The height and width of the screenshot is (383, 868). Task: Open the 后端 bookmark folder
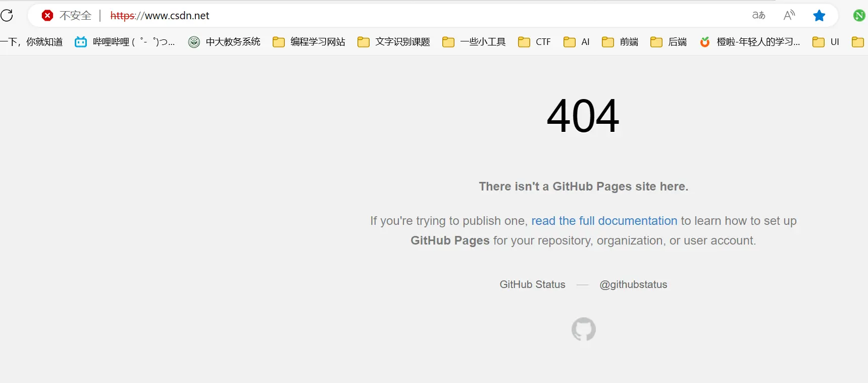tap(669, 42)
